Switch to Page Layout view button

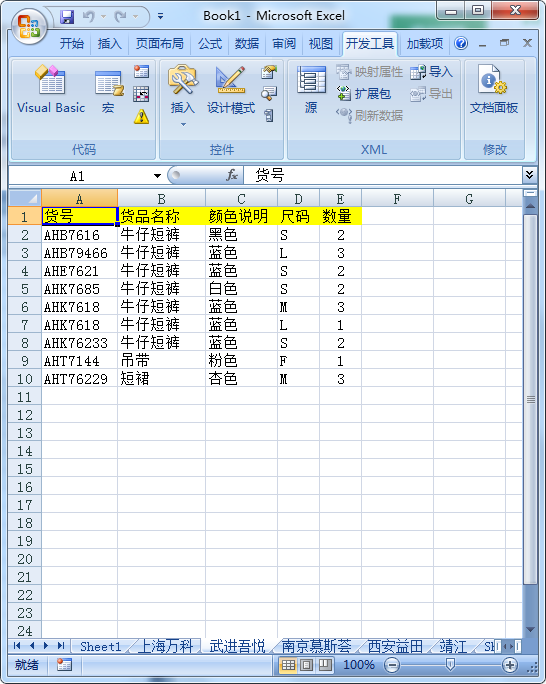point(307,665)
